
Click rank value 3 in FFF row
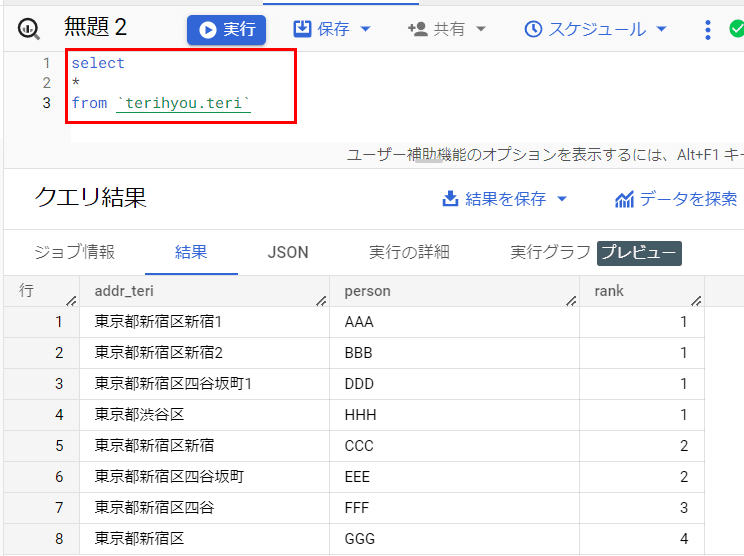683,508
